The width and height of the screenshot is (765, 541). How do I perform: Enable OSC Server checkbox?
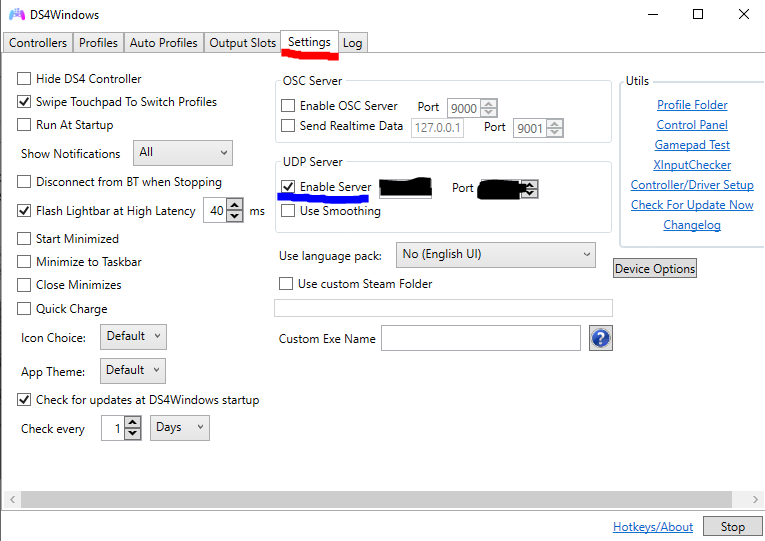click(288, 105)
